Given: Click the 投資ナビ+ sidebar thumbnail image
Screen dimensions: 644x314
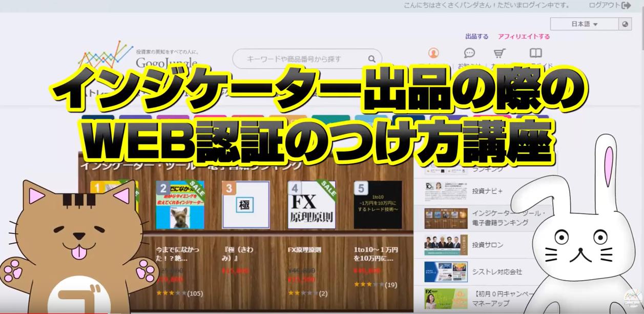Looking at the screenshot, I should 446,192.
